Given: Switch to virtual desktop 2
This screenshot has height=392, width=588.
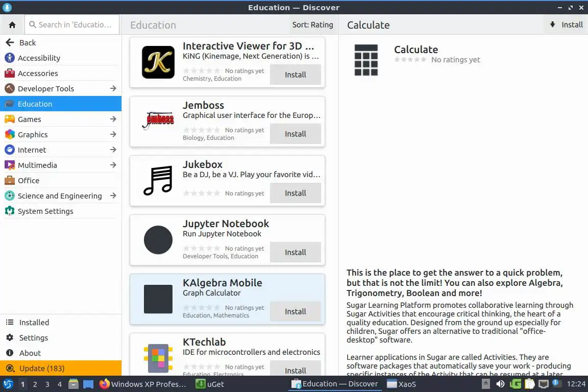Looking at the screenshot, I should tap(35, 384).
